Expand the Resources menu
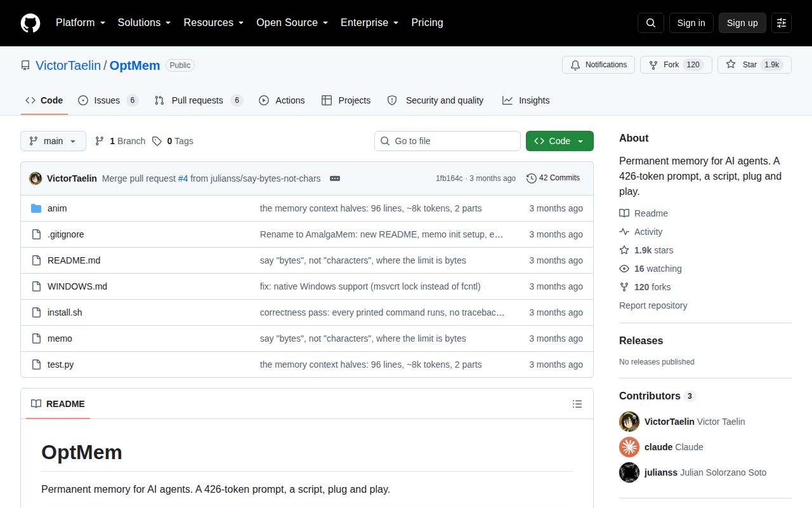 (214, 23)
